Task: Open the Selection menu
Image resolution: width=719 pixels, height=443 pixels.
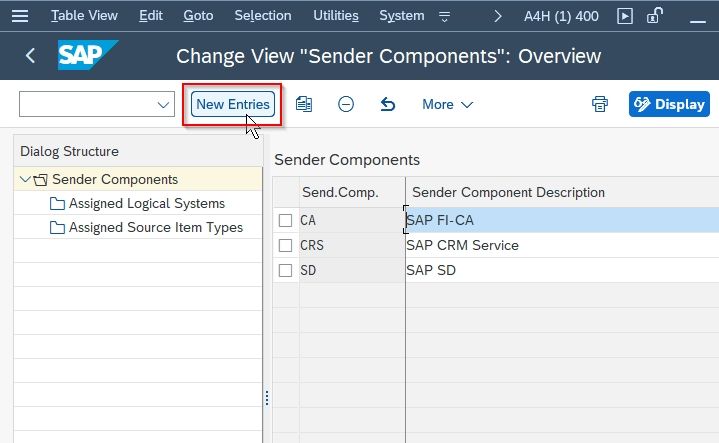Action: (x=263, y=16)
